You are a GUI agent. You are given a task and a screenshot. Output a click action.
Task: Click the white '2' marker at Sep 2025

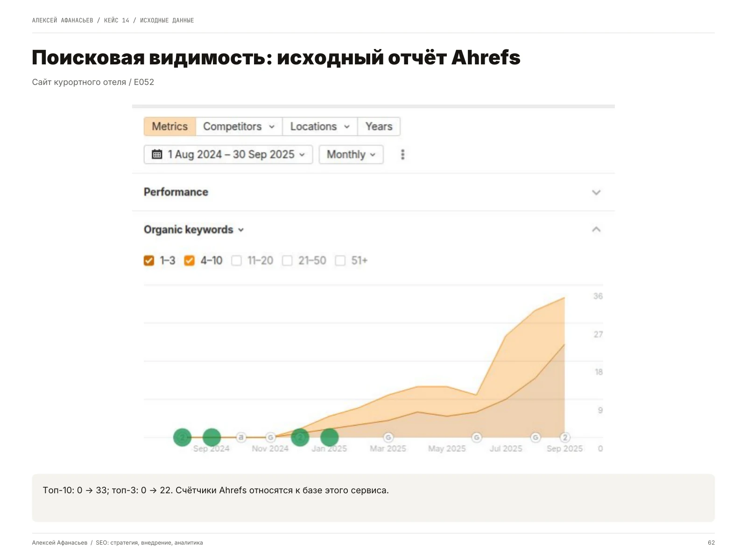pyautogui.click(x=565, y=437)
